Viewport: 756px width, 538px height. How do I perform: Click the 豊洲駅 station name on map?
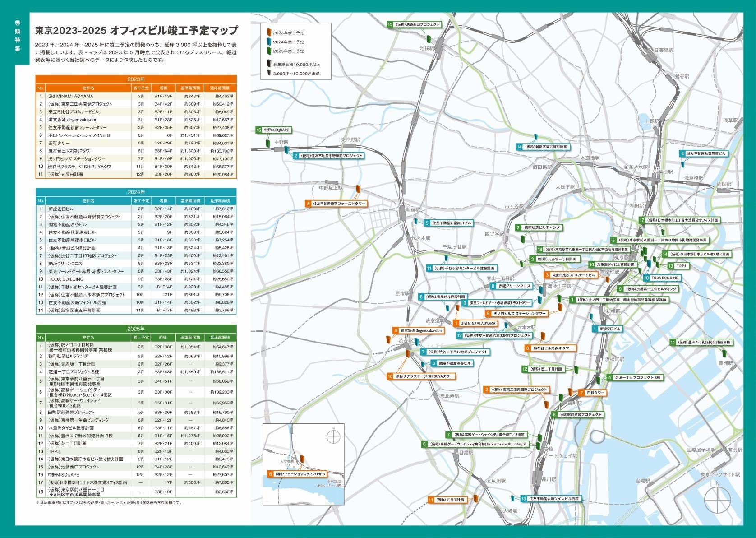[726, 363]
